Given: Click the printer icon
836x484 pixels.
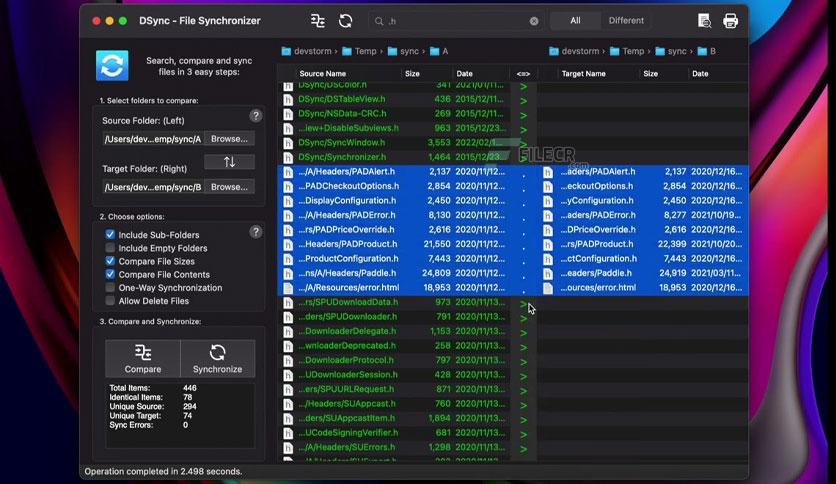Looking at the screenshot, I should [730, 21].
